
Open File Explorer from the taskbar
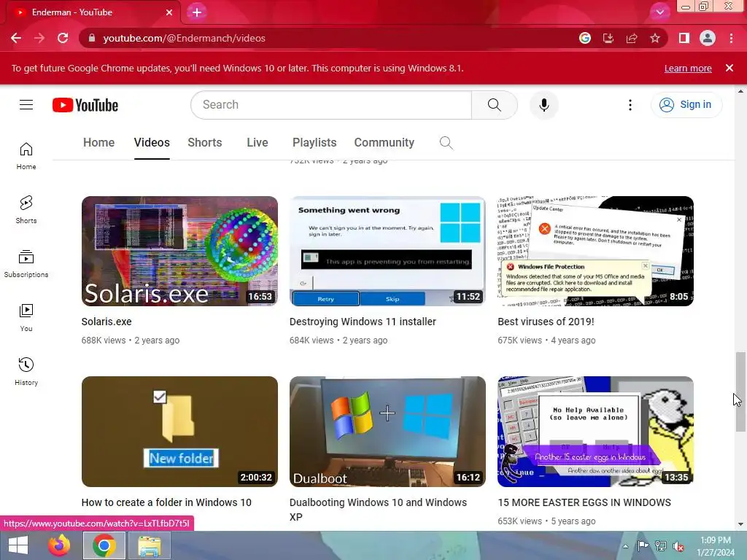point(150,545)
